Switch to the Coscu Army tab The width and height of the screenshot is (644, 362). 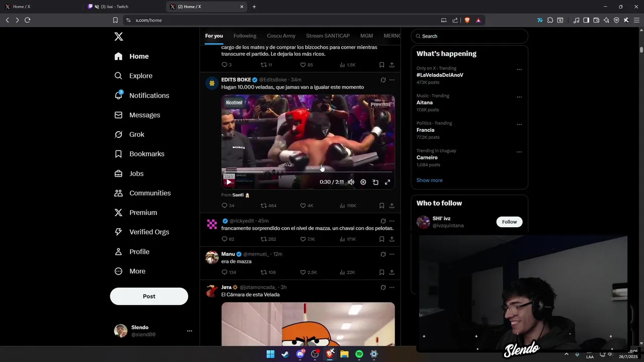pos(281,36)
